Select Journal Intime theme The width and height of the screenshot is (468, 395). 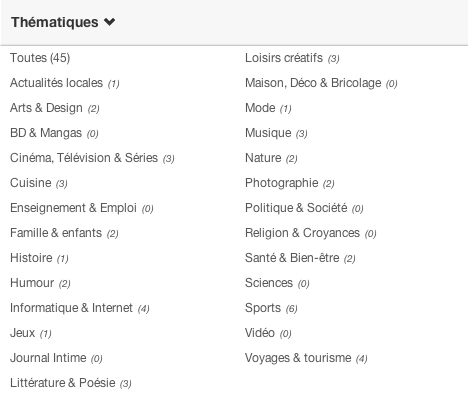coord(48,358)
